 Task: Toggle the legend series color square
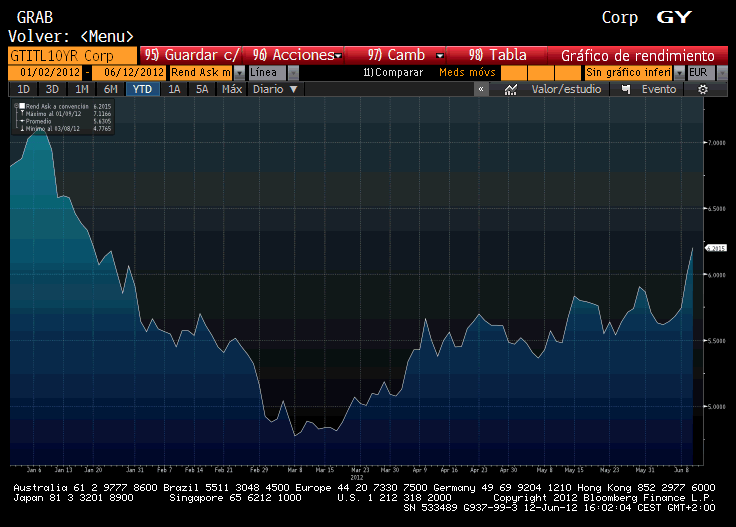point(22,107)
